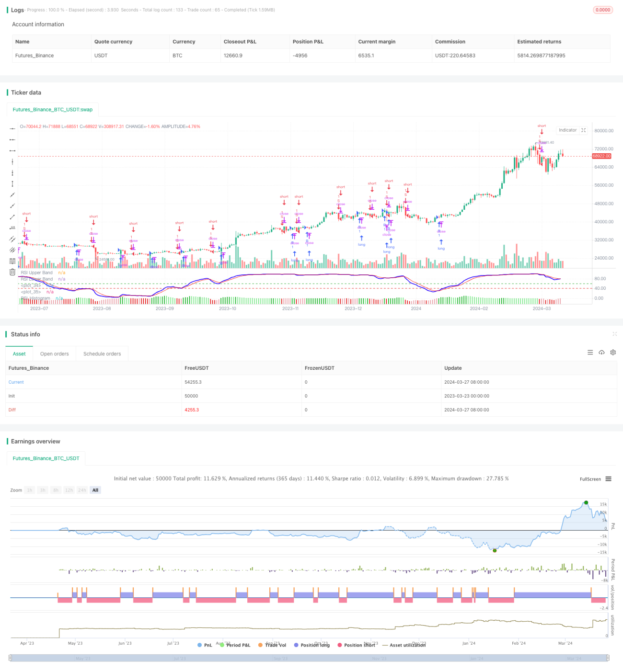Switch to the Open orders tab
The image size is (623, 672).
(x=54, y=353)
